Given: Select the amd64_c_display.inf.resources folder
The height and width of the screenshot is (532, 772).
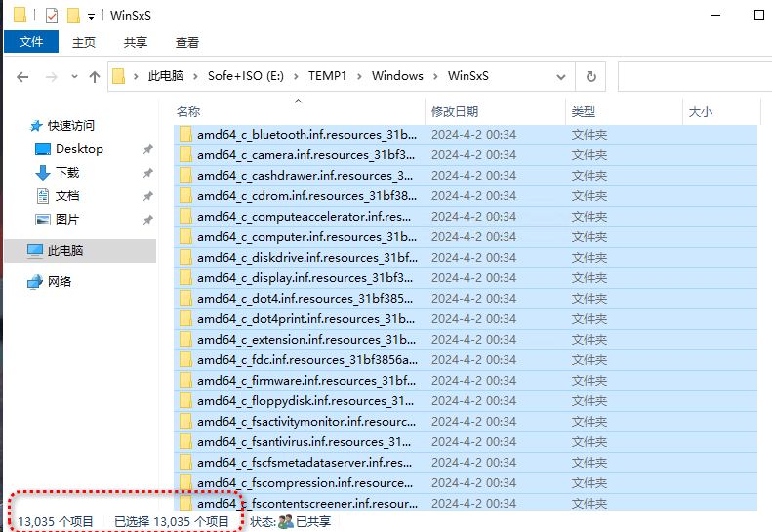Looking at the screenshot, I should tap(306, 278).
